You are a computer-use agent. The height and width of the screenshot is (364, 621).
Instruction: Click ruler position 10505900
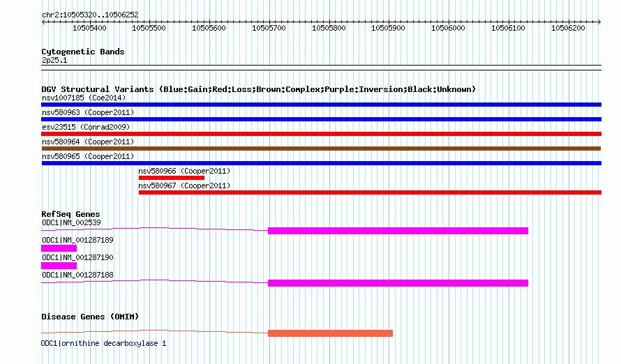[388, 28]
